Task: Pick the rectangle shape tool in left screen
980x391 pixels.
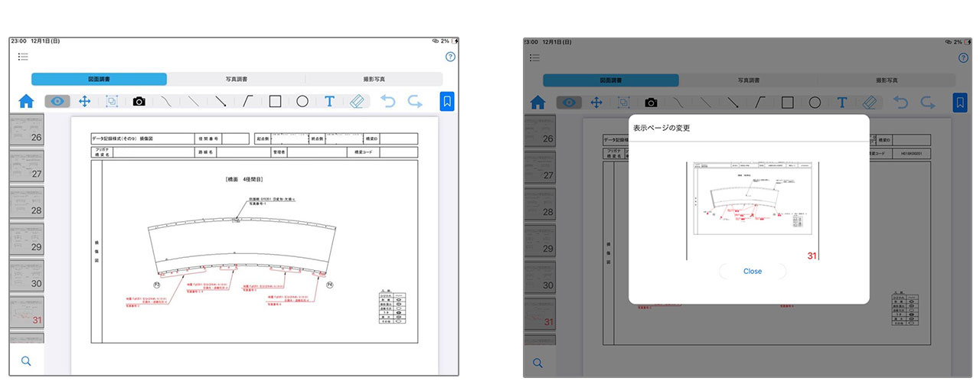Action: point(275,101)
